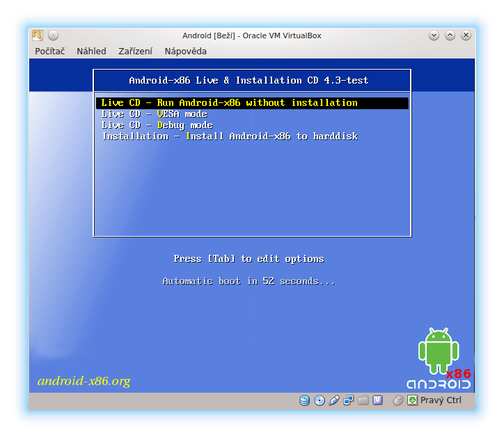Select the Live CD Debug mode entry
Image resolution: width=504 pixels, height=438 pixels.
(252, 125)
